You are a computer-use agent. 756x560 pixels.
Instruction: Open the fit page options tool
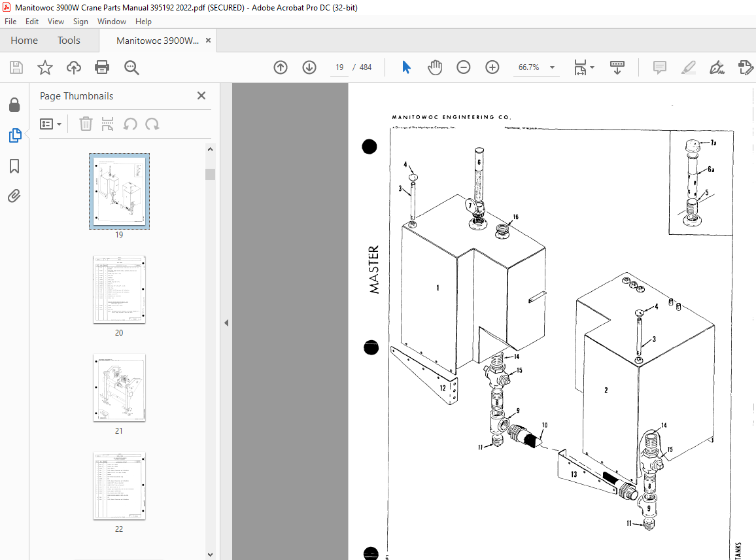pos(580,67)
